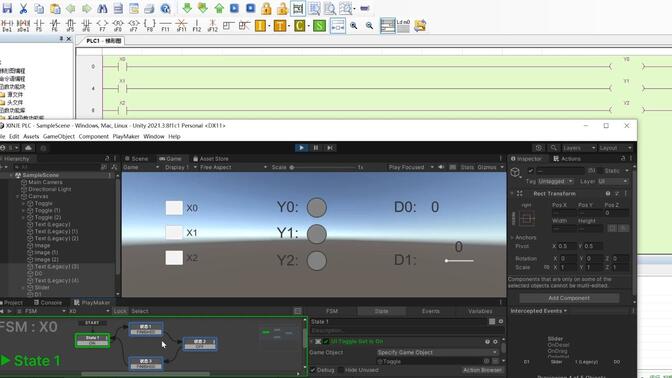Toggle the Stats button in Game view
Viewport: 672px width, 378px height.
pos(467,167)
